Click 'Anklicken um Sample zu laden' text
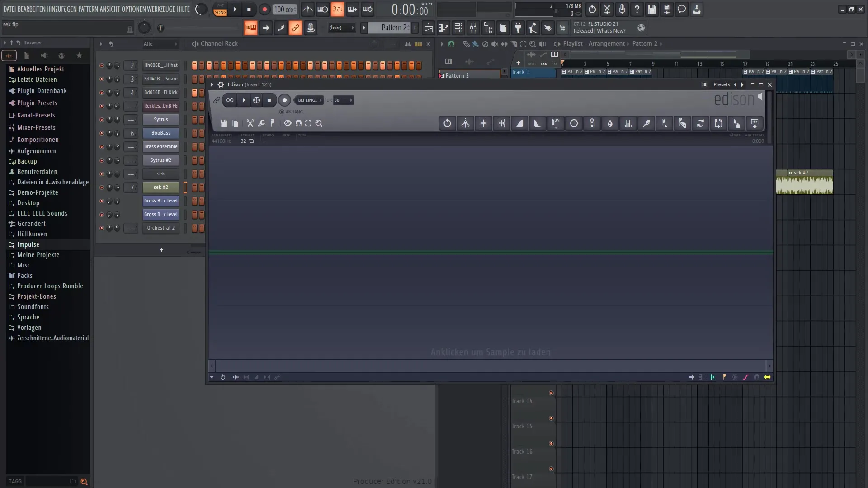The height and width of the screenshot is (488, 868). (491, 352)
